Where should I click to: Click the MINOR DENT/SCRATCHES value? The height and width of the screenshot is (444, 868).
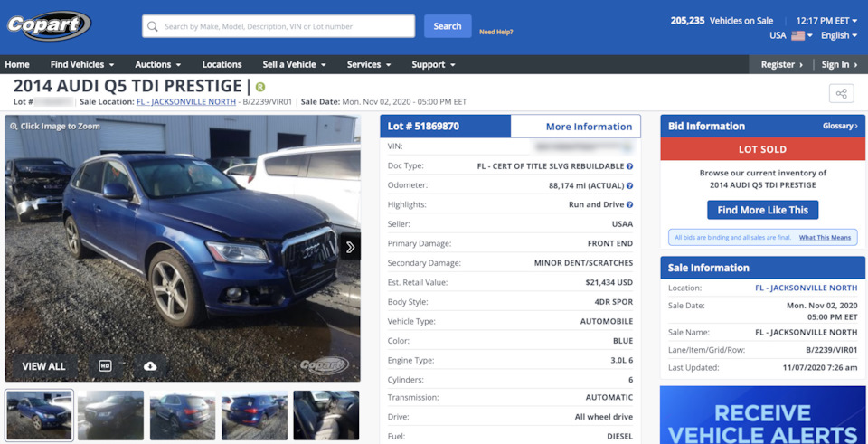tap(583, 263)
